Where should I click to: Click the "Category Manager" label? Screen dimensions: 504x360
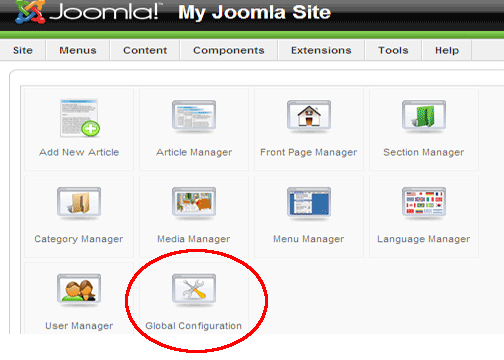pyautogui.click(x=79, y=239)
